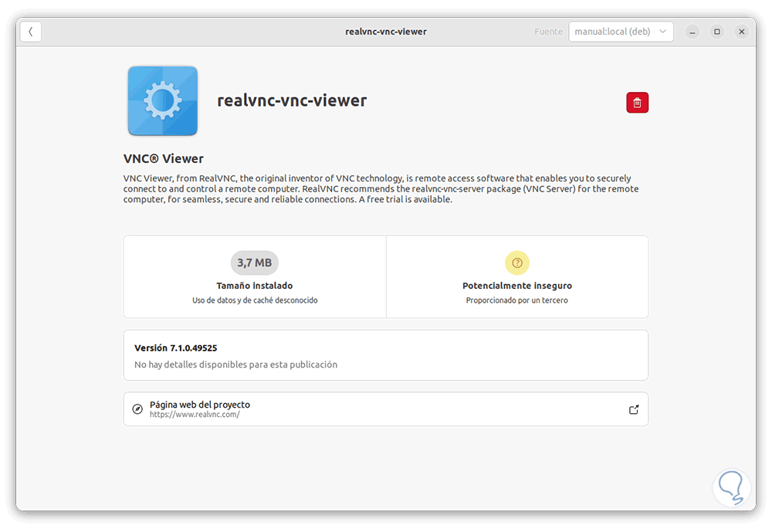Click 'Uso de datos y de caché desconocido'
This screenshot has width=772, height=532.
pyautogui.click(x=255, y=300)
